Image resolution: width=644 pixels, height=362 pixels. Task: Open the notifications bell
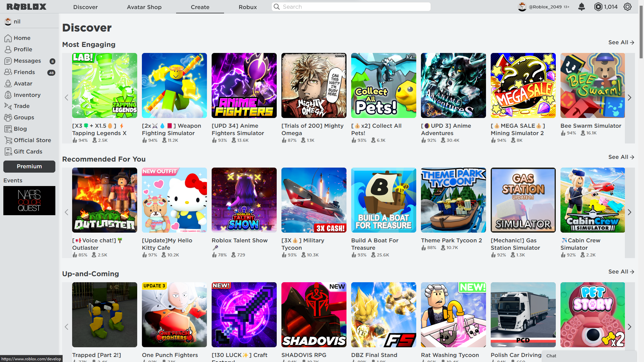click(582, 7)
